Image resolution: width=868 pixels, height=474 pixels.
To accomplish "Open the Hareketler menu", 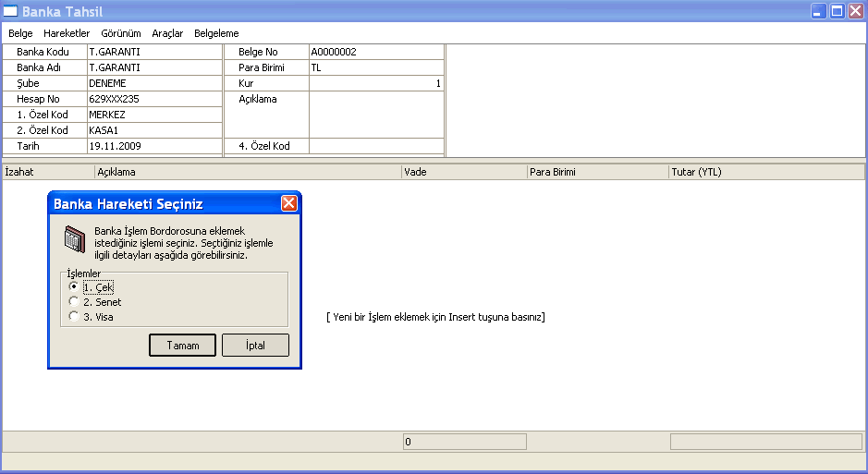I will point(67,33).
